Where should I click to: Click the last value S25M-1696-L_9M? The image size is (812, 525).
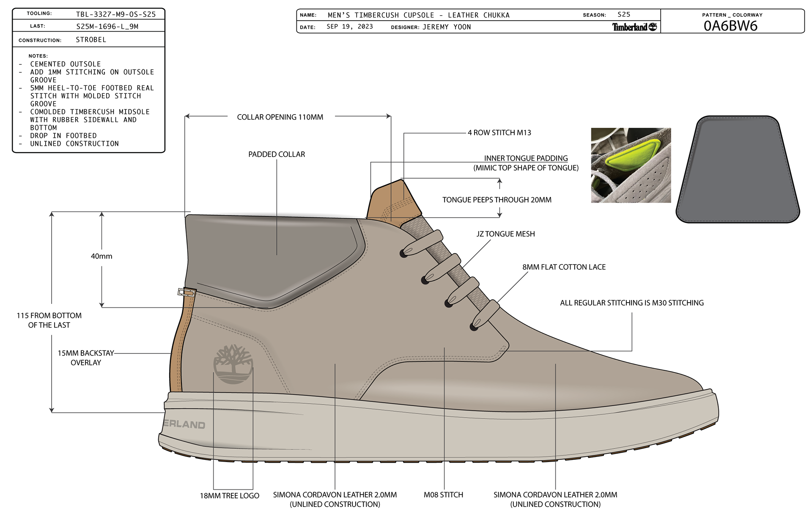[107, 26]
